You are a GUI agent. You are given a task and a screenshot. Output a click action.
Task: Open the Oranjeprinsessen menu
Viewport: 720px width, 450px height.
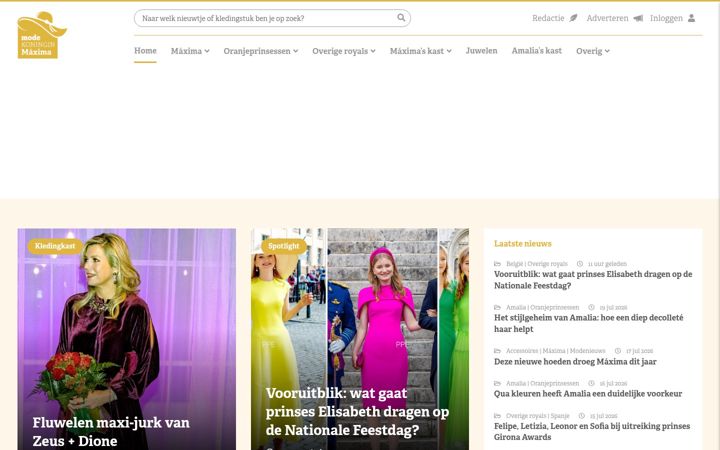(x=261, y=51)
